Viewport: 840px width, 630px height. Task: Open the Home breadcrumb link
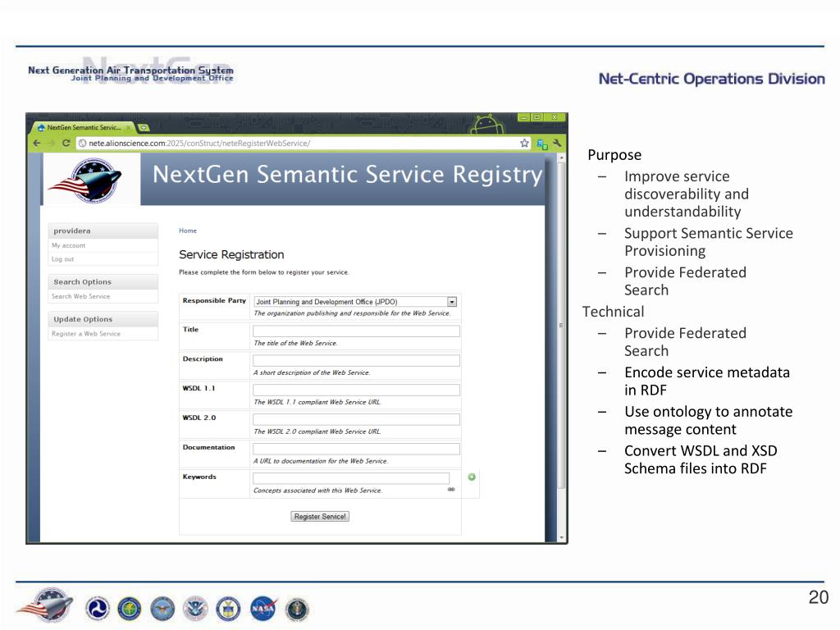[188, 231]
